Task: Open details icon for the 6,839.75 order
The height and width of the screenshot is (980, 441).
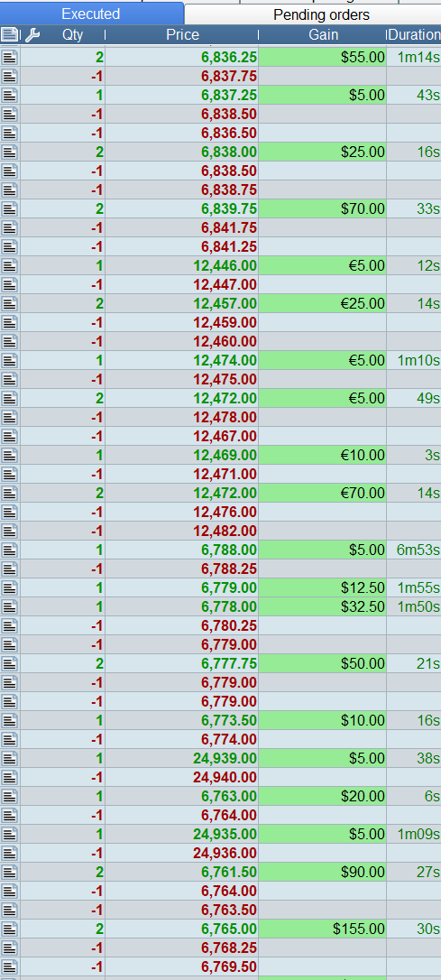Action: pyautogui.click(x=9, y=208)
